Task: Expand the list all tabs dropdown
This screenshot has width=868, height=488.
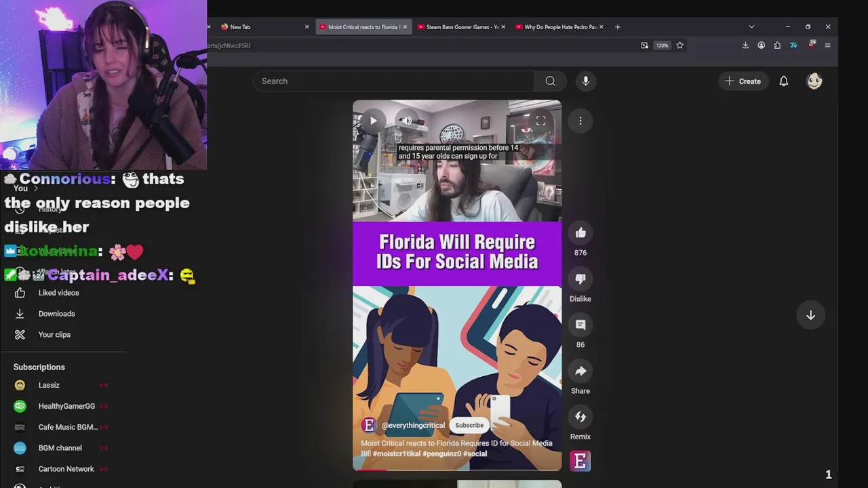Action: [x=751, y=27]
